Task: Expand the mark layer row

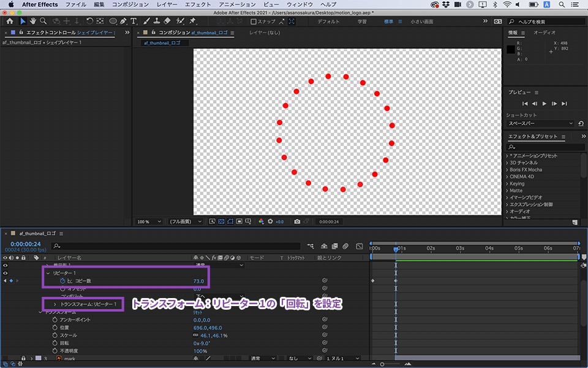Action: pos(31,359)
